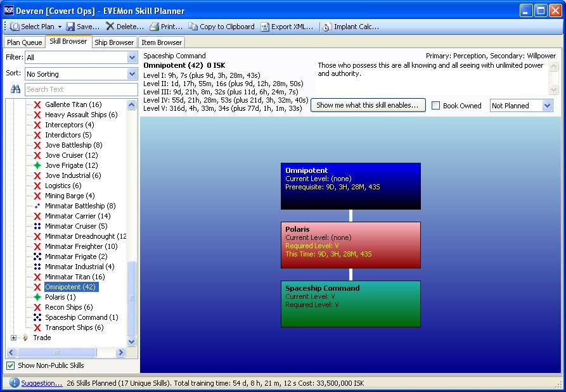Click the blue info icon in status bar
This screenshot has height=392, width=566.
(x=14, y=383)
